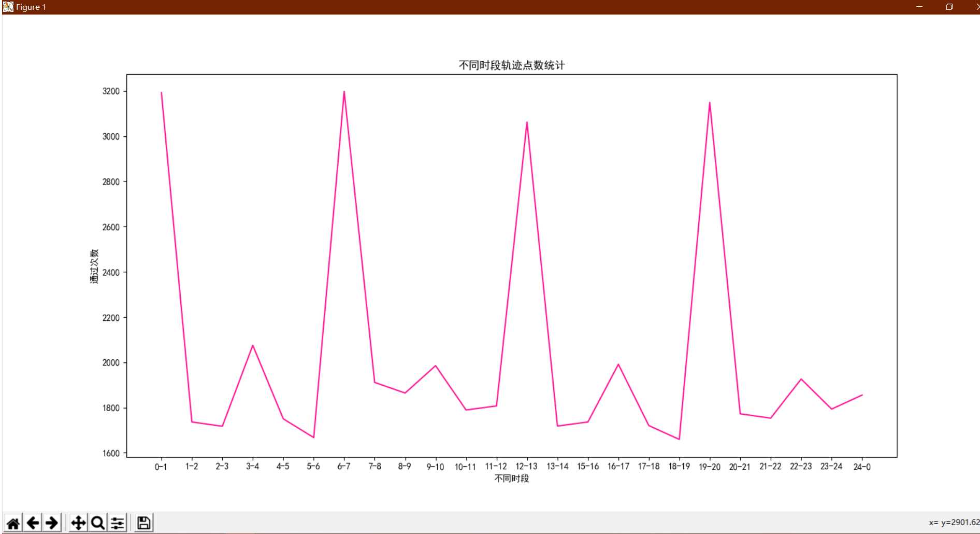Click the x-axis tick label 24-0
The image size is (980, 534).
point(862,467)
